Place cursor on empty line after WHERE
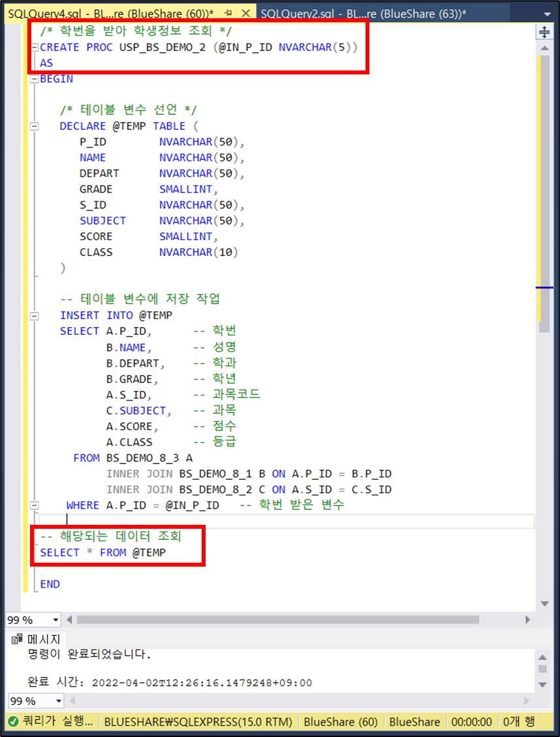Image resolution: width=560 pixels, height=737 pixels. tap(287, 520)
